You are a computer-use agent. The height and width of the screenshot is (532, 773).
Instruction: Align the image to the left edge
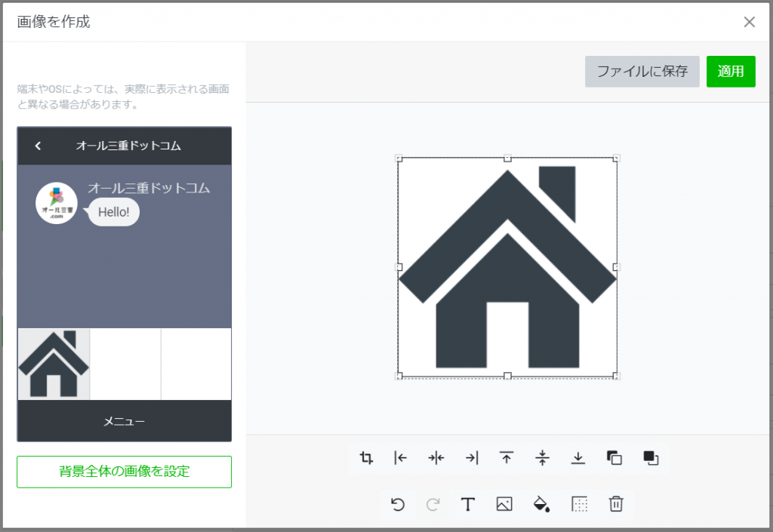point(401,457)
